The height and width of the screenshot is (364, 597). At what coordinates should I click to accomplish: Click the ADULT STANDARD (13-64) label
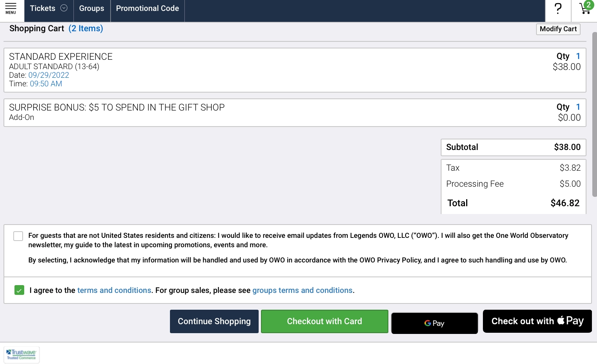coord(54,66)
